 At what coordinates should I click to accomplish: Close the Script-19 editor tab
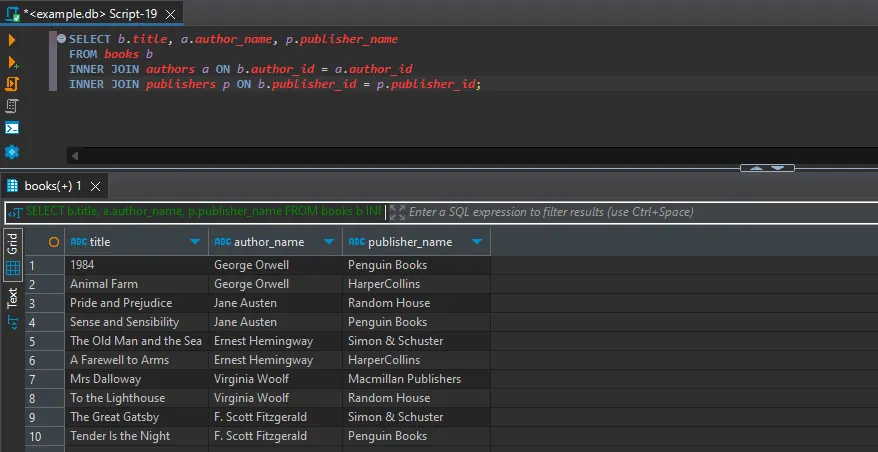pos(171,14)
